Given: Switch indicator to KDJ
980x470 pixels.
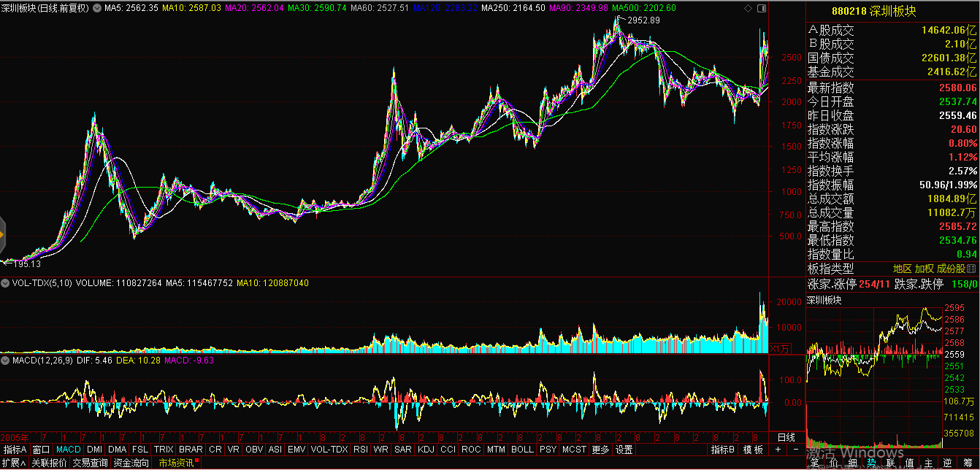Looking at the screenshot, I should coord(426,450).
